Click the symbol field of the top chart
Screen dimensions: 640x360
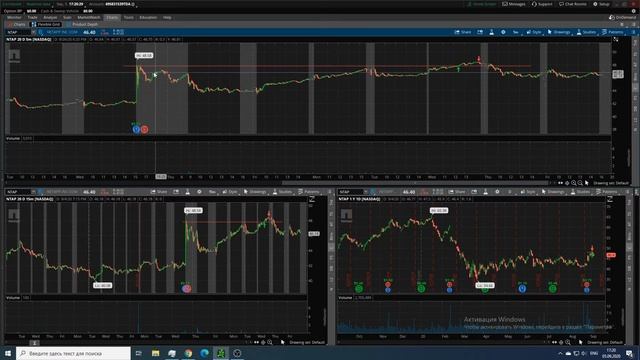(x=18, y=32)
